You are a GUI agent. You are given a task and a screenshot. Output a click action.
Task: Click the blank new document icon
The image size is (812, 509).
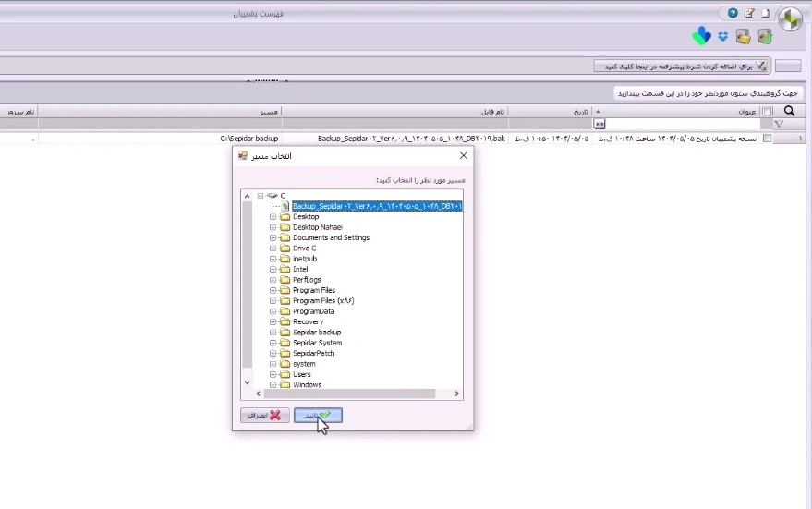pyautogui.click(x=766, y=13)
